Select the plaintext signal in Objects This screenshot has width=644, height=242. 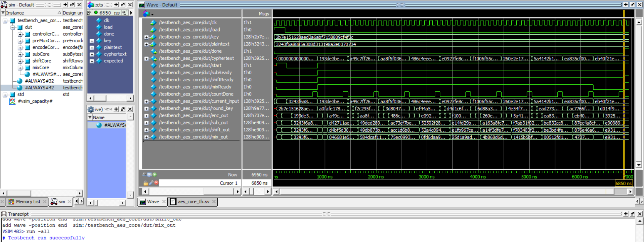(x=113, y=47)
